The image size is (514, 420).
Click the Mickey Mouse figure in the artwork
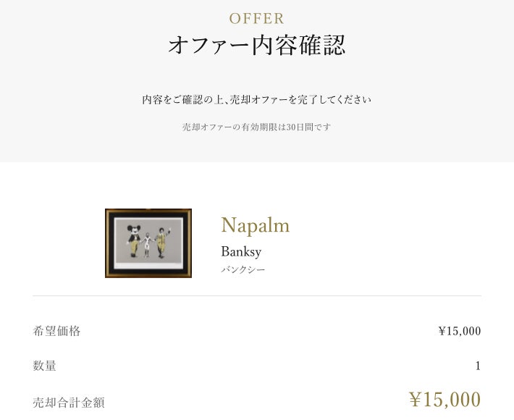coord(133,240)
